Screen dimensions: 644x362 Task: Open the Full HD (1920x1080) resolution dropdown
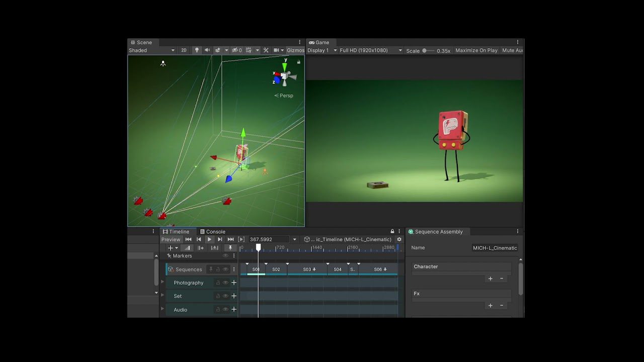click(371, 50)
